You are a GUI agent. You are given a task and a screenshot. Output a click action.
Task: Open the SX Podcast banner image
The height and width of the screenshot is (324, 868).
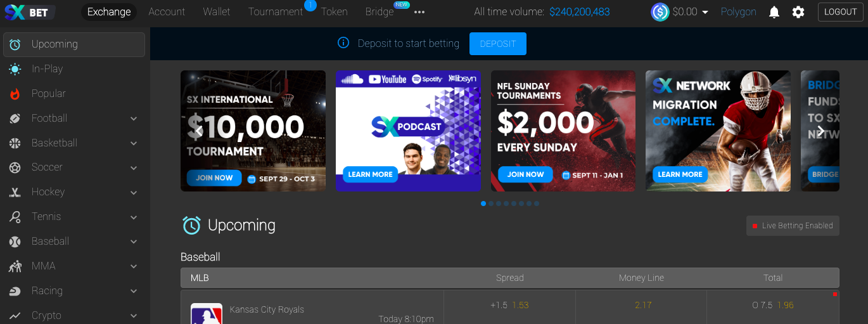coord(408,131)
